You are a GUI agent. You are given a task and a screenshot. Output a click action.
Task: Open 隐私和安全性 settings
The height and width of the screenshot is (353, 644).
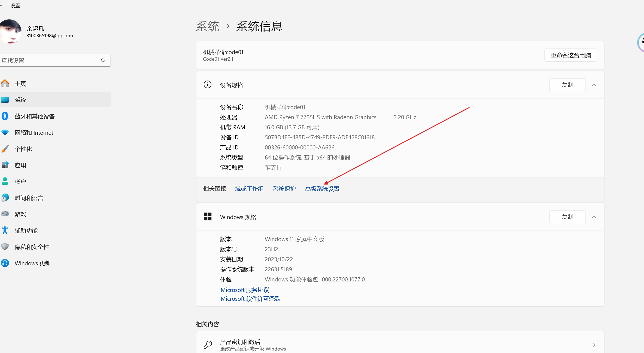(x=32, y=247)
